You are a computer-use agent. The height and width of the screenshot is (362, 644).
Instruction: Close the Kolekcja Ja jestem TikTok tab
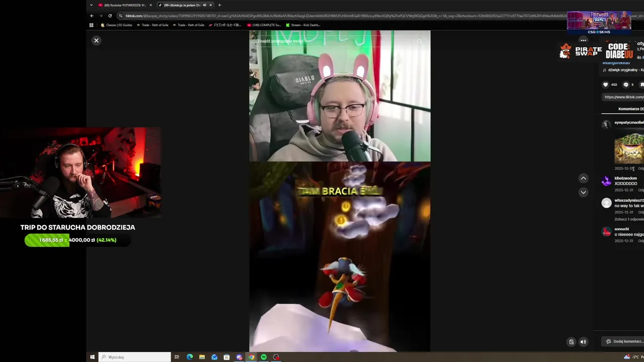pyautogui.click(x=211, y=5)
